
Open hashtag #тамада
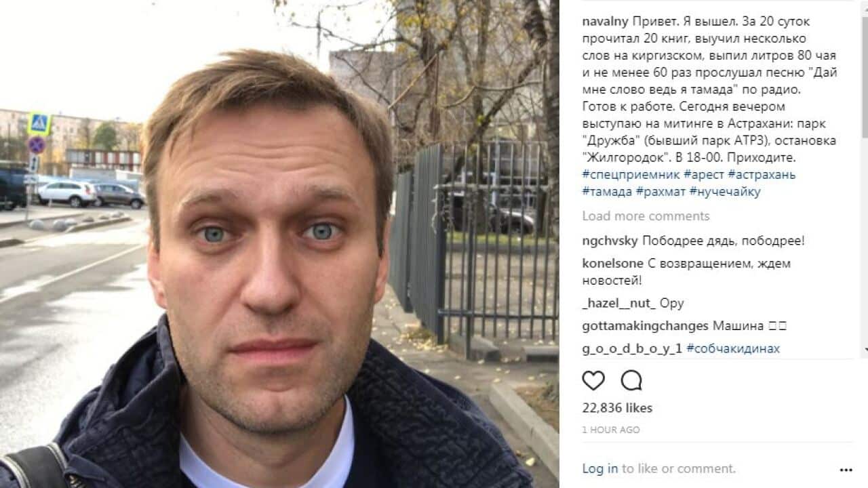pyautogui.click(x=607, y=192)
